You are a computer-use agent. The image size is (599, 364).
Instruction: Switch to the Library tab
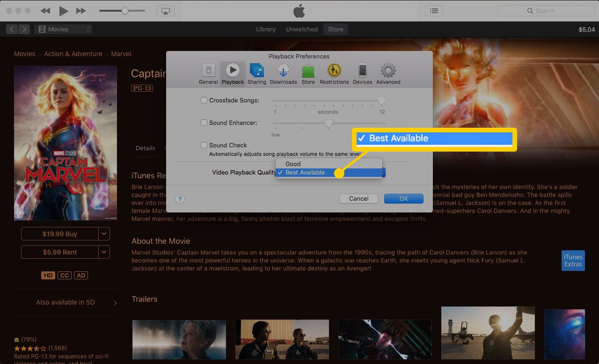tap(265, 29)
